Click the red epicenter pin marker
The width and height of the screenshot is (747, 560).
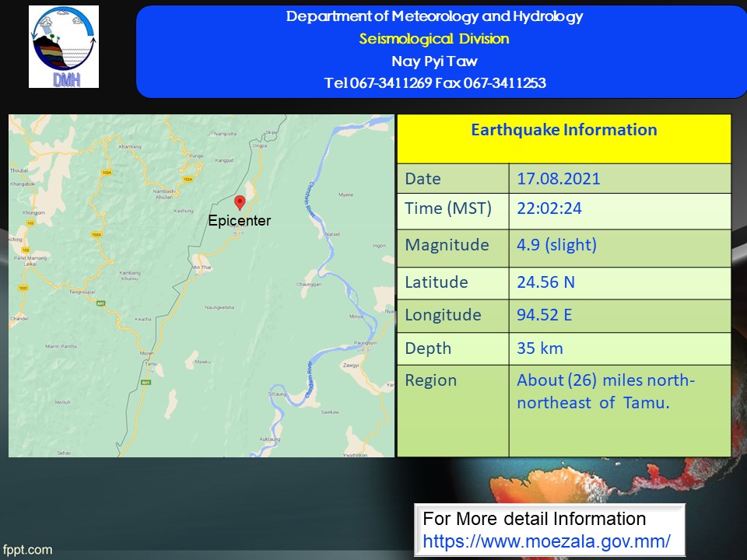pyautogui.click(x=240, y=202)
